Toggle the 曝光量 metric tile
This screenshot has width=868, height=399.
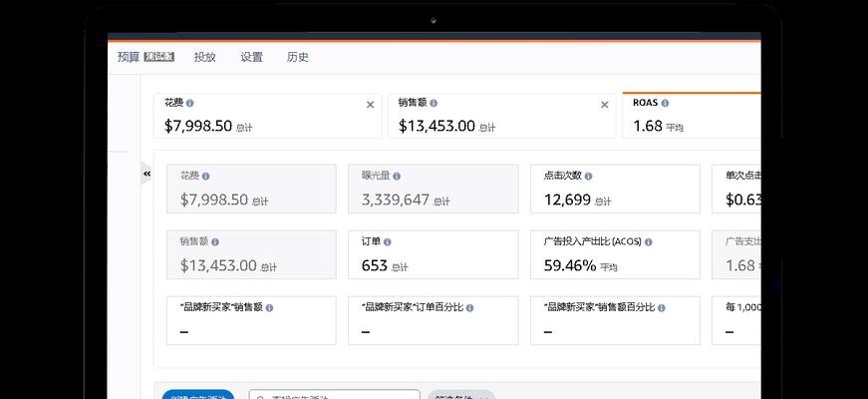coord(433,189)
